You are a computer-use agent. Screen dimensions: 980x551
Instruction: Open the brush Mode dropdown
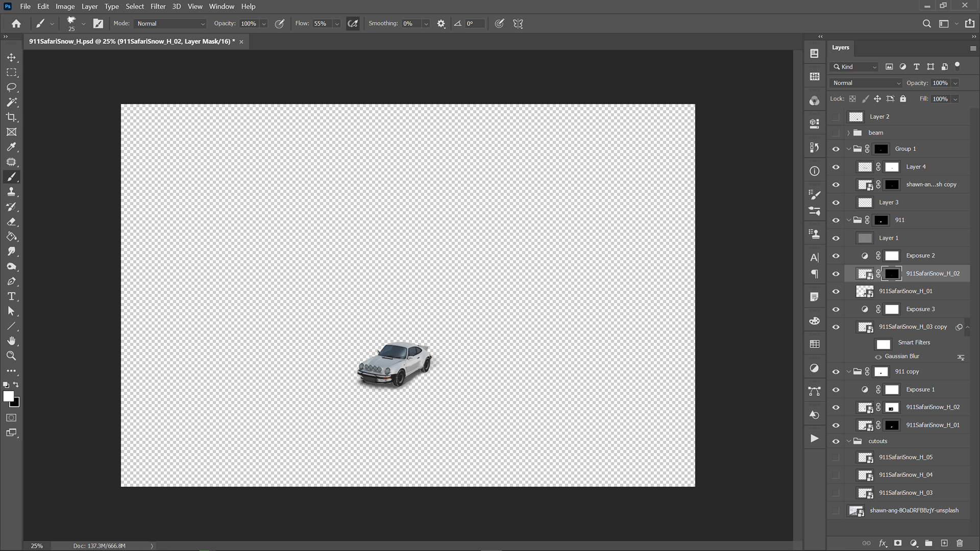tap(170, 23)
